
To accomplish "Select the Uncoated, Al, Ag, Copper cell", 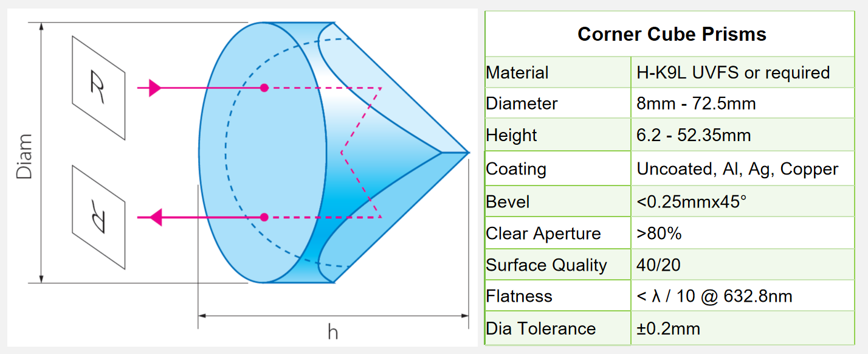I will pos(737,169).
